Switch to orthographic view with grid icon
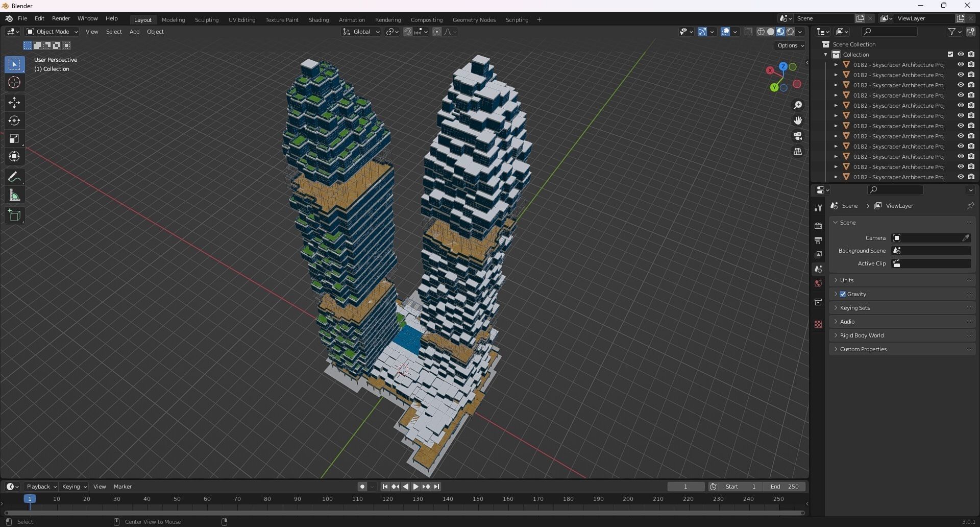This screenshot has width=980, height=531. pyautogui.click(x=798, y=152)
